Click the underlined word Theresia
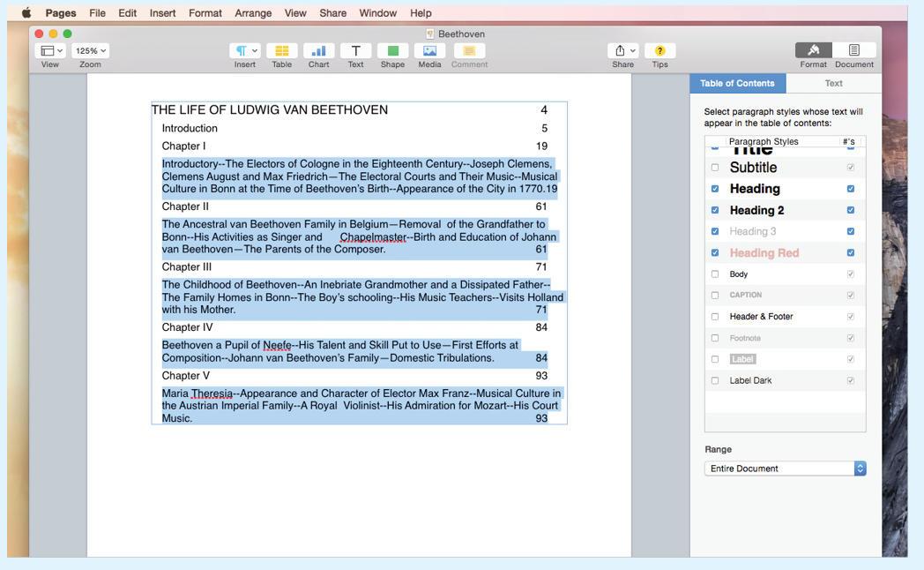924x570 pixels. click(212, 394)
